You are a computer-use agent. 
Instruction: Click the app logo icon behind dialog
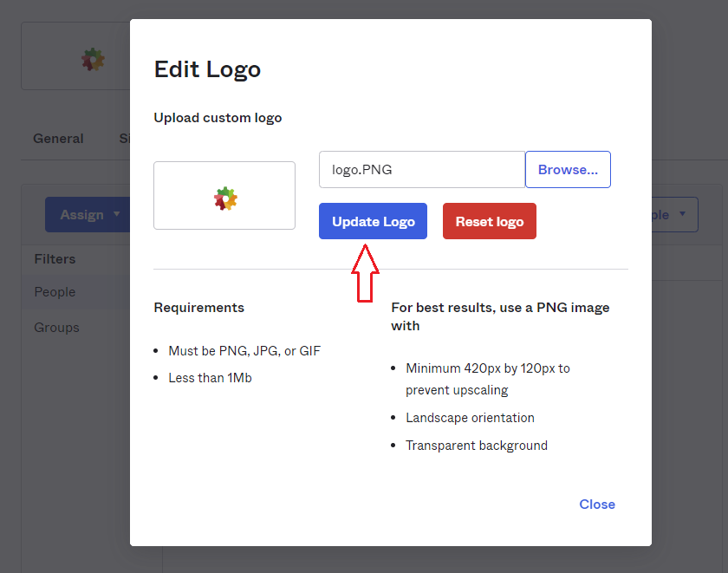pyautogui.click(x=93, y=59)
